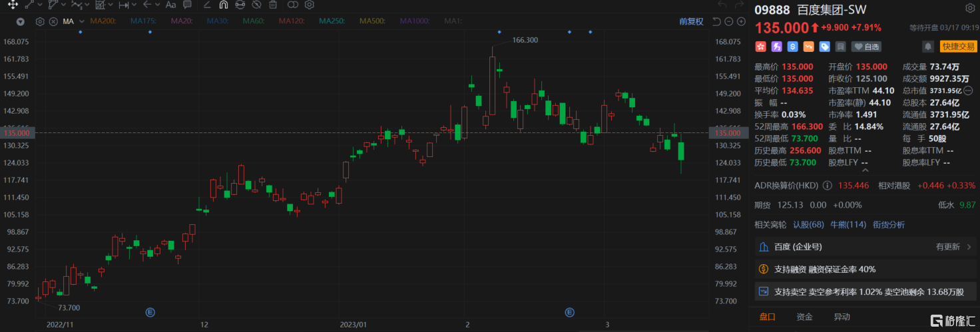Toggle the MA200 moving average line

103,21
